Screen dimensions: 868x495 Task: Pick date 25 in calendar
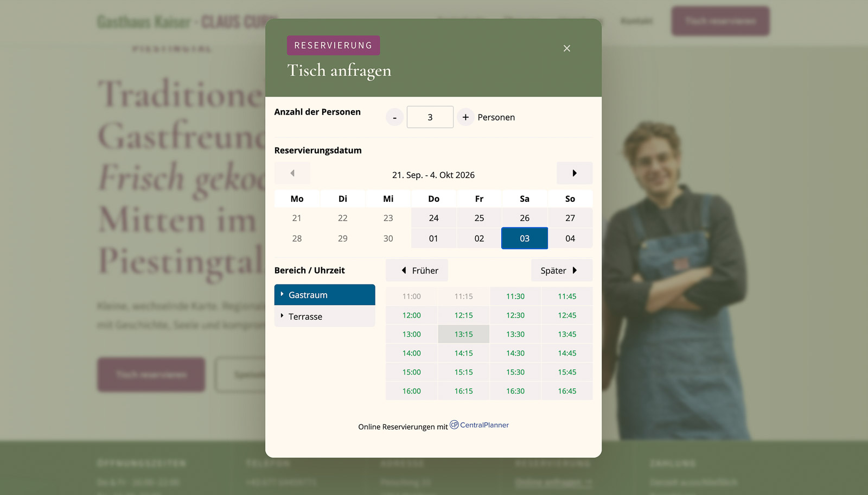pyautogui.click(x=479, y=218)
